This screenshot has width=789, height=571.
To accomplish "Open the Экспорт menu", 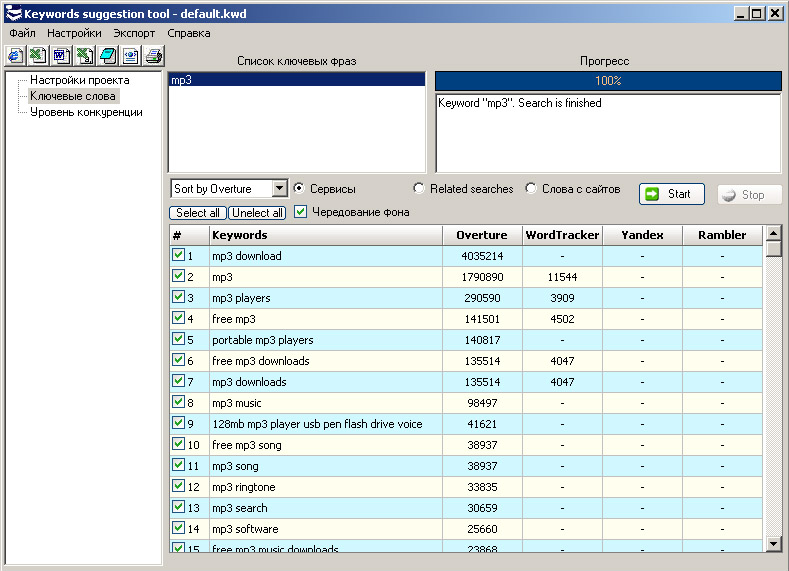I will click(x=134, y=33).
